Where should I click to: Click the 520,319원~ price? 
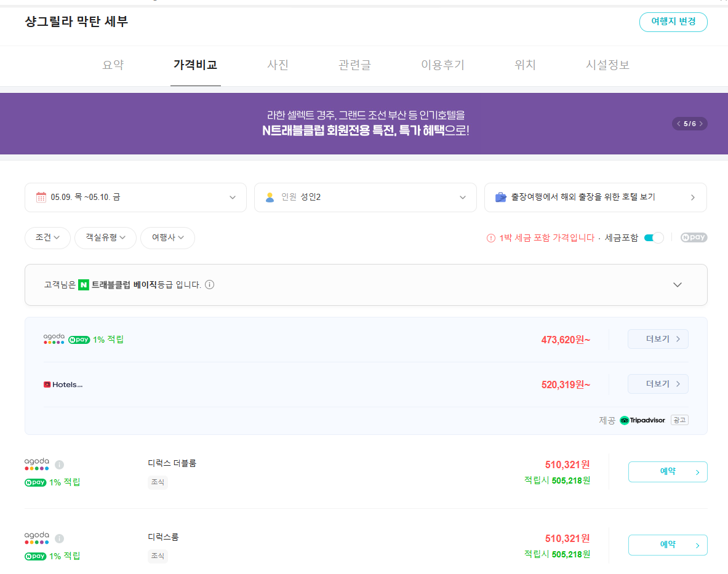point(566,385)
